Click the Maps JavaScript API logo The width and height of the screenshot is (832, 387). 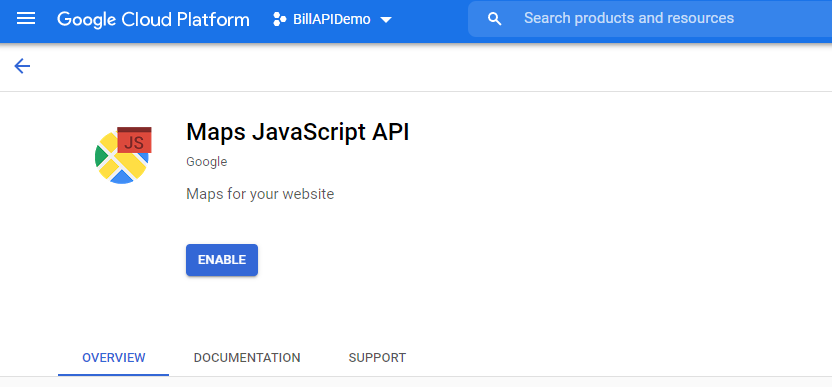click(123, 156)
